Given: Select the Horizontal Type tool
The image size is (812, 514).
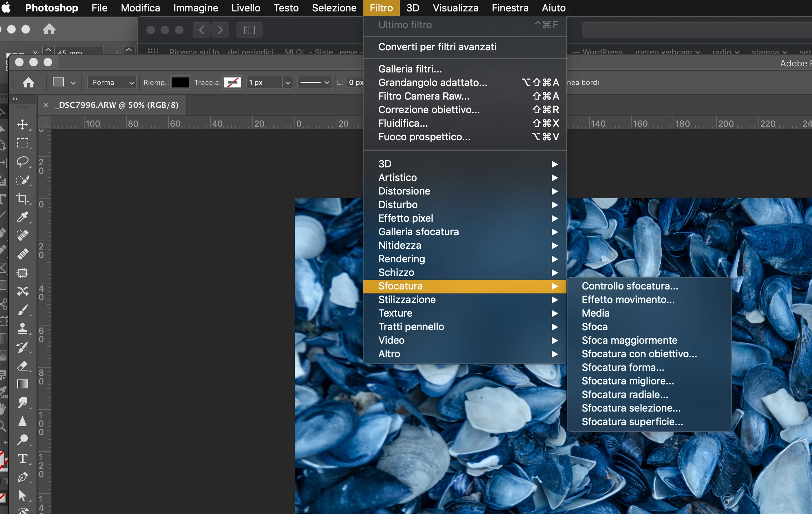Looking at the screenshot, I should click(x=22, y=459).
